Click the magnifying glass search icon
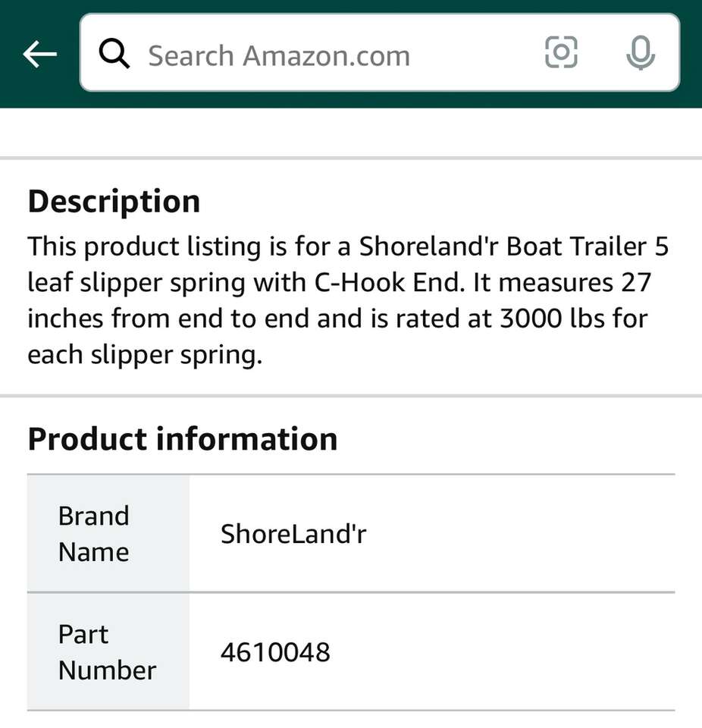 pyautogui.click(x=114, y=54)
